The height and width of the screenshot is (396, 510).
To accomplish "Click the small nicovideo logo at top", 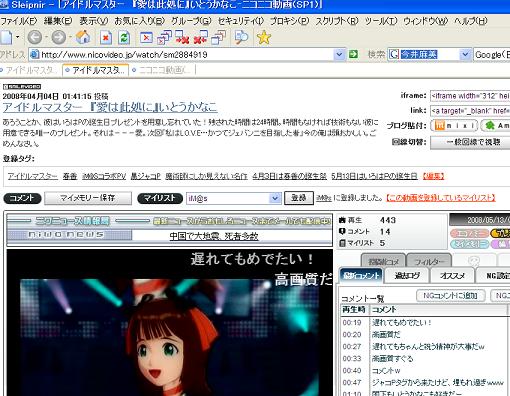I will (22, 87).
